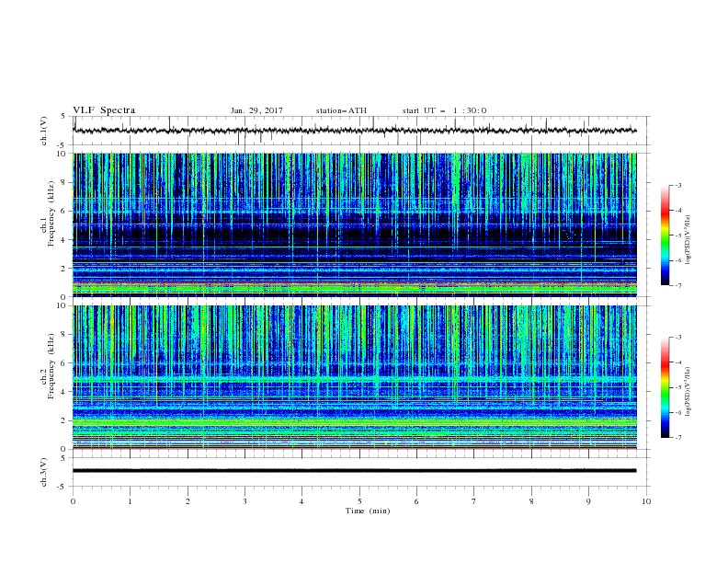Click inside the ch.1 spectrogram panel
The width and height of the screenshot is (728, 563).
(355, 224)
